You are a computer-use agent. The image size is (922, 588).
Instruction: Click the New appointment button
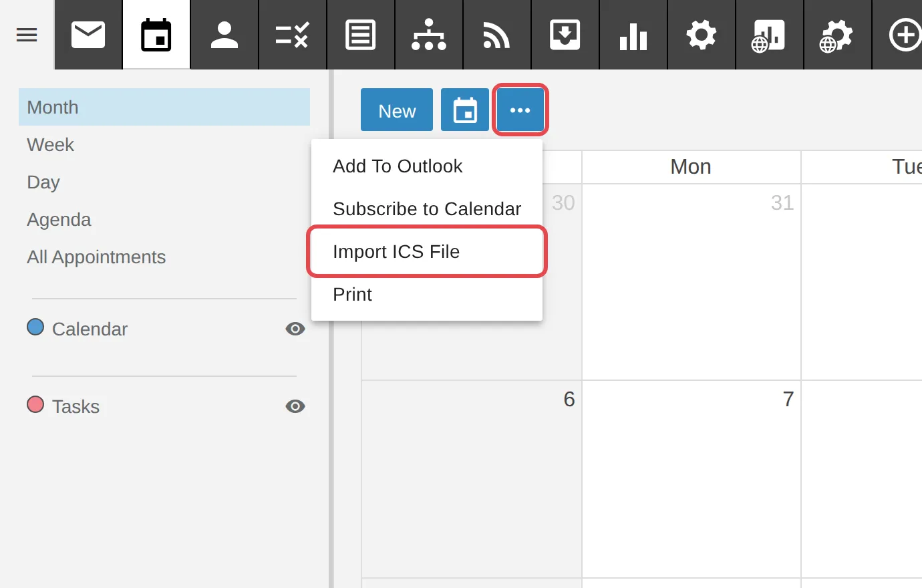click(x=397, y=110)
